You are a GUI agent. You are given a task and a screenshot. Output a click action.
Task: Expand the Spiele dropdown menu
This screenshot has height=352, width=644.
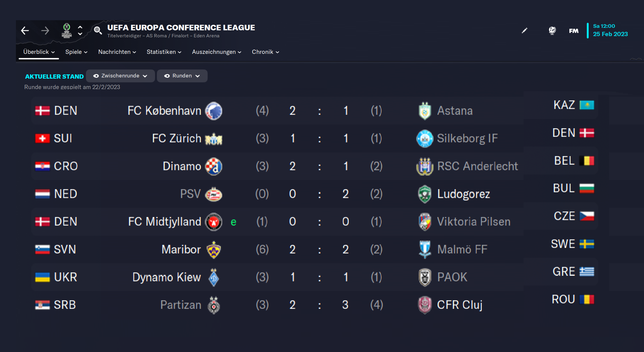76,52
